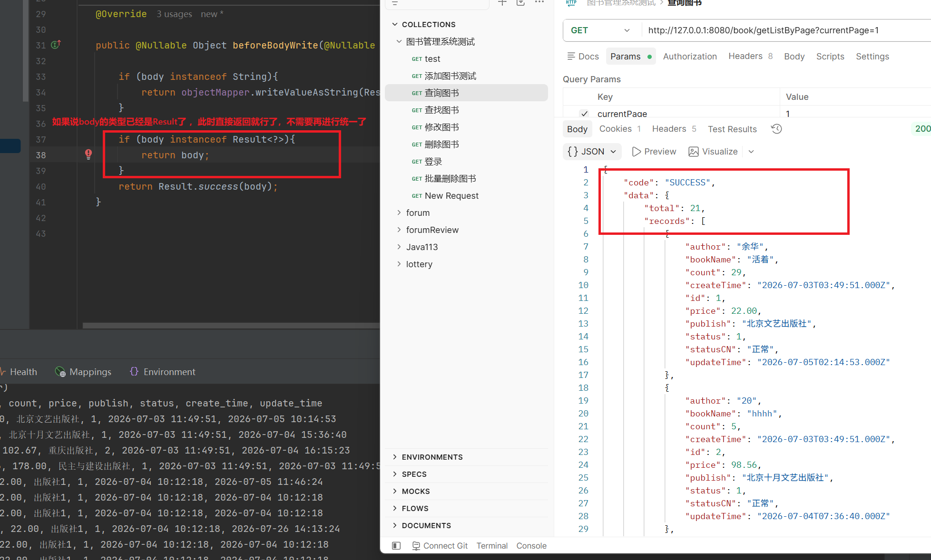This screenshot has width=931, height=560.
Task: Select the 登录 request
Action: point(466,161)
